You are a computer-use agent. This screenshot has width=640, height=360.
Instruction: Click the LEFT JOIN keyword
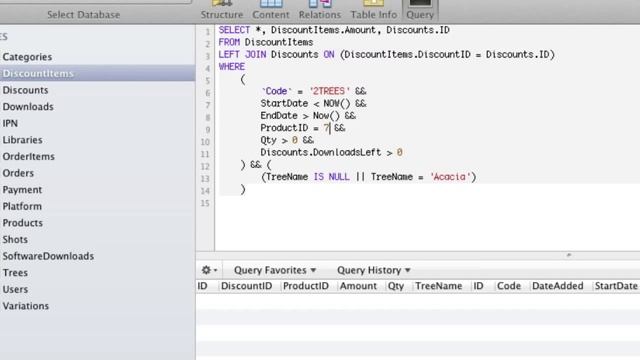[242, 54]
